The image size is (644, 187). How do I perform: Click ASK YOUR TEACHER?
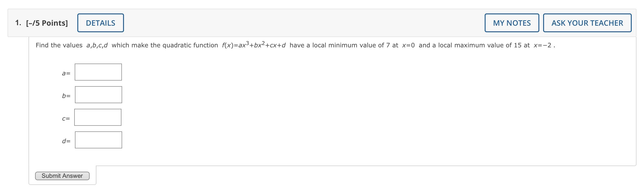(587, 23)
